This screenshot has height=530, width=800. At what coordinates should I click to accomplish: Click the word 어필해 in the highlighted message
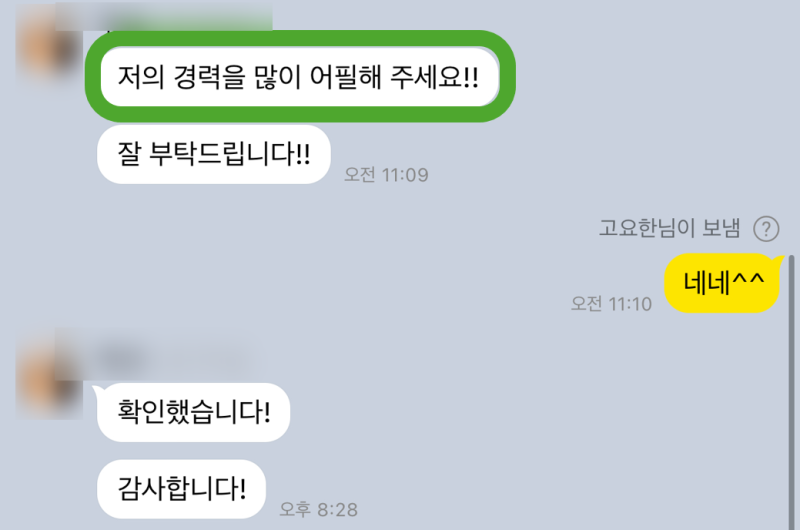[x=345, y=77]
